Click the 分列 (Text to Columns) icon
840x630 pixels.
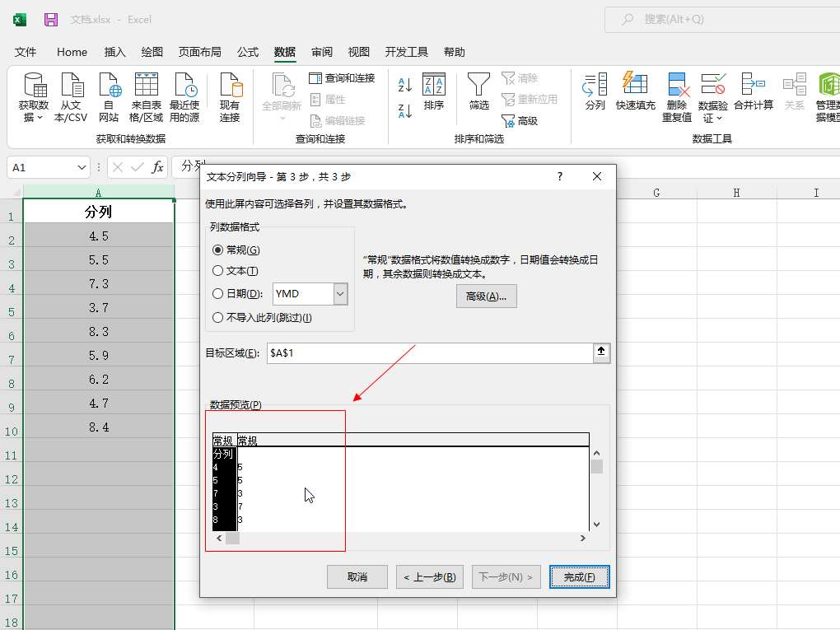click(x=595, y=85)
